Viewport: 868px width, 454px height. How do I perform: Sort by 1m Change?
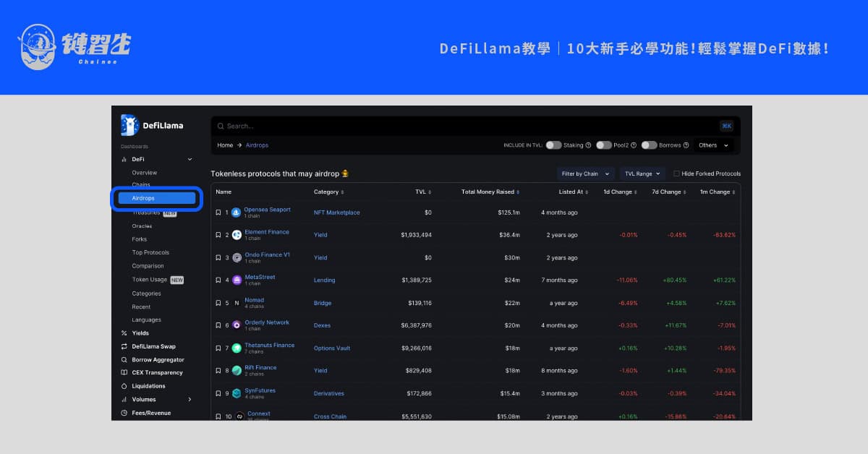718,192
